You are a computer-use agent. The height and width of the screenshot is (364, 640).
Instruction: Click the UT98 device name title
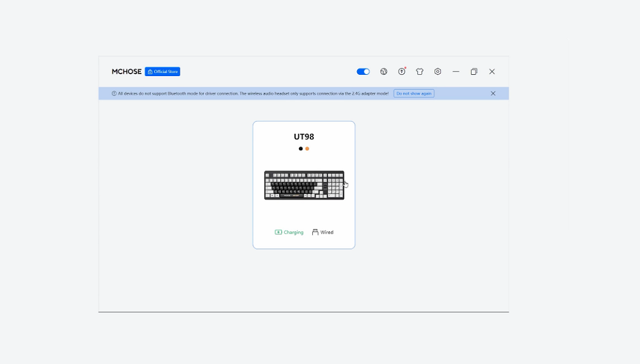(x=304, y=136)
